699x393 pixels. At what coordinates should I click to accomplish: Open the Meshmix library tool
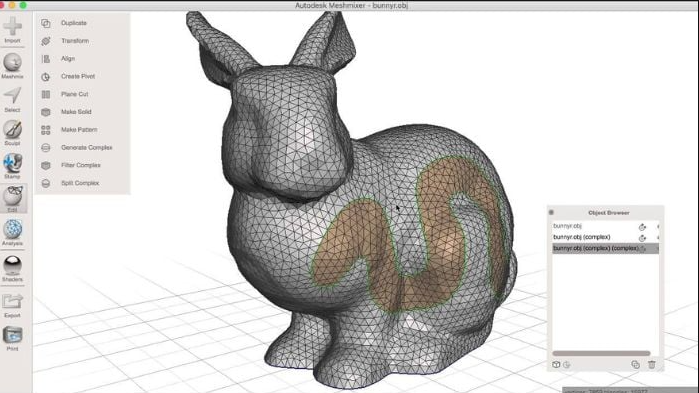click(12, 66)
